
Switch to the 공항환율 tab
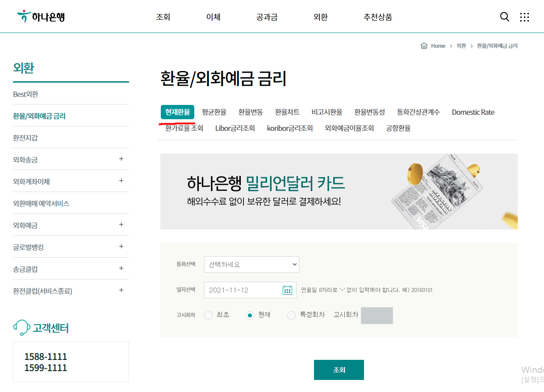(398, 128)
